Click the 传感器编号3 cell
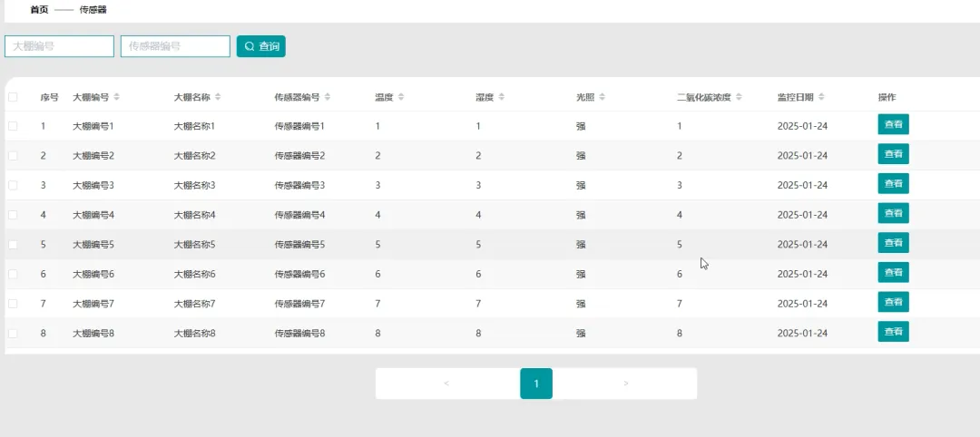 (299, 186)
